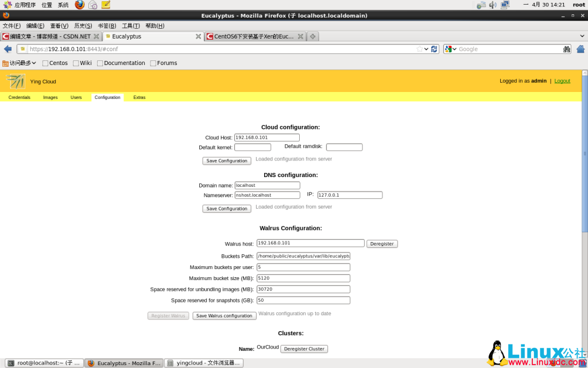Switch to the Credentials tab

pos(20,98)
